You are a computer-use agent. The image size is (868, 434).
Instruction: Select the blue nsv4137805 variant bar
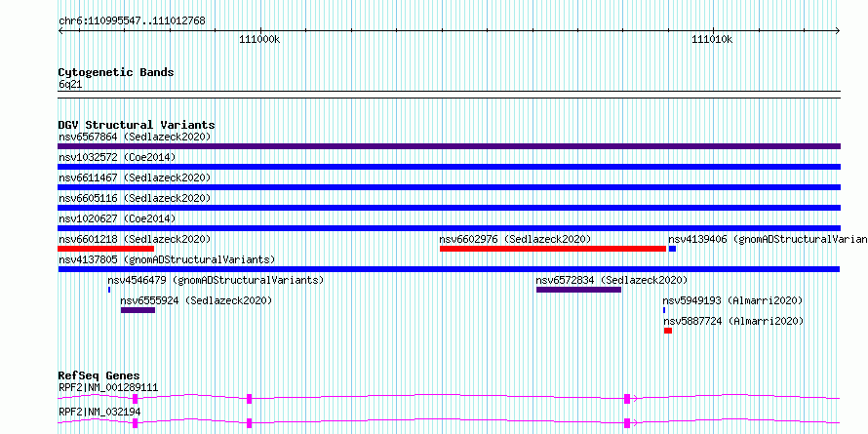(449, 269)
